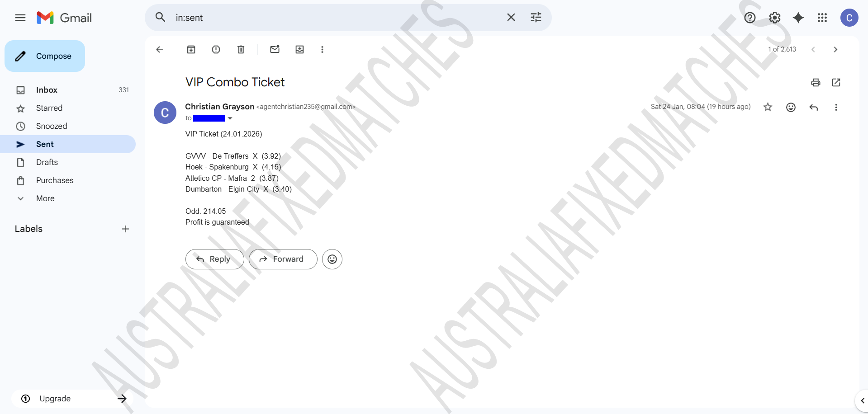
Task: Select the Sent folder
Action: point(68,144)
